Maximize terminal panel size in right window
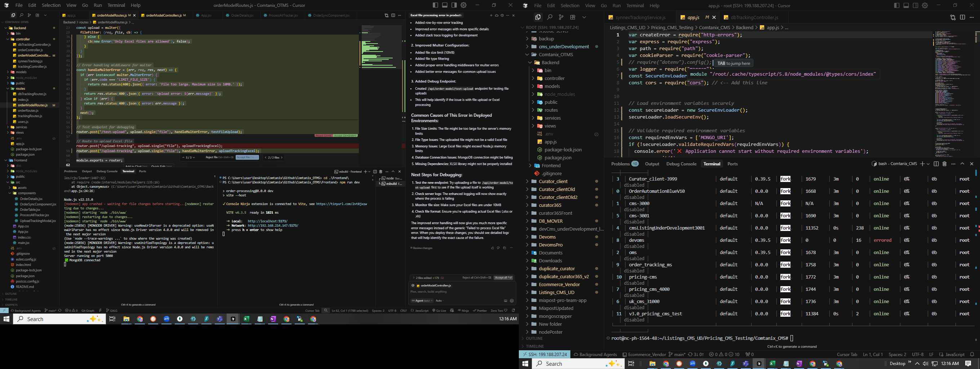Screen dimensions: 980x369 click(x=962, y=164)
